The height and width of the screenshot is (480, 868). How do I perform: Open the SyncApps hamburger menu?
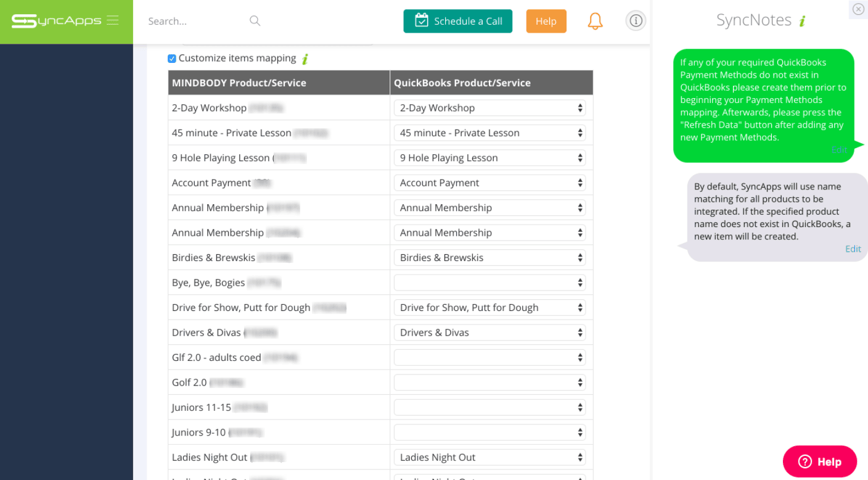[x=112, y=20]
